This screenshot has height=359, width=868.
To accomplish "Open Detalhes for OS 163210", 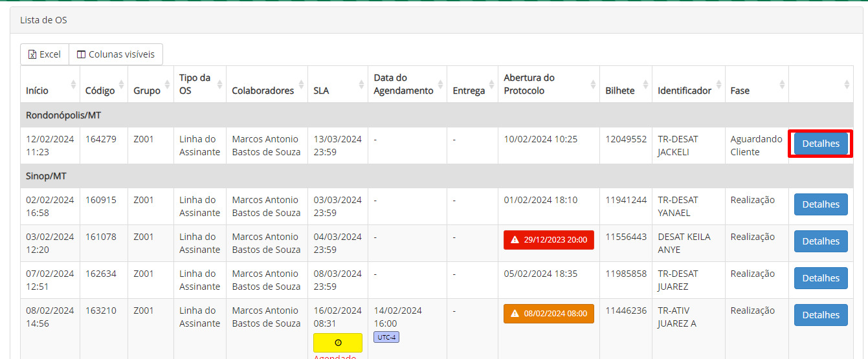I will pos(820,315).
